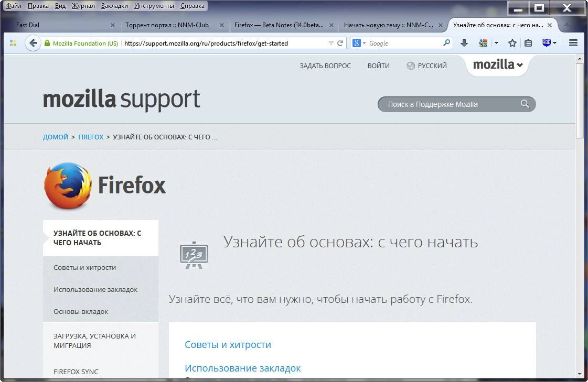Click the magnifier in Mozilla support search
588x382 pixels.
[x=525, y=104]
